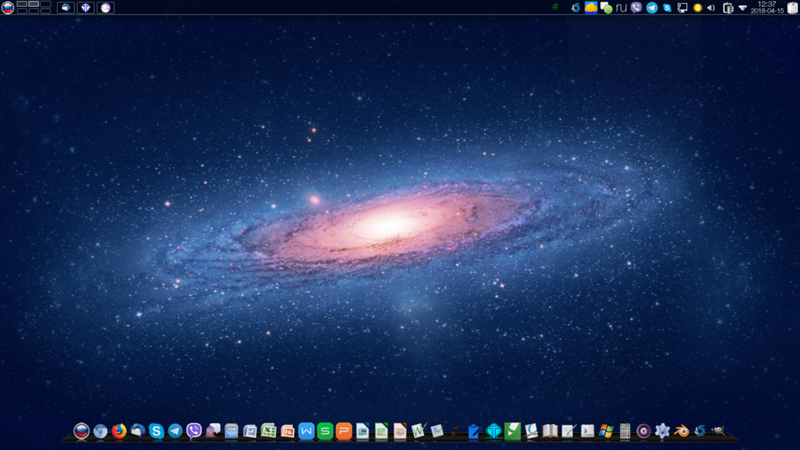800x450 pixels.
Task: Open the Skype tray icon
Action: (x=667, y=7)
